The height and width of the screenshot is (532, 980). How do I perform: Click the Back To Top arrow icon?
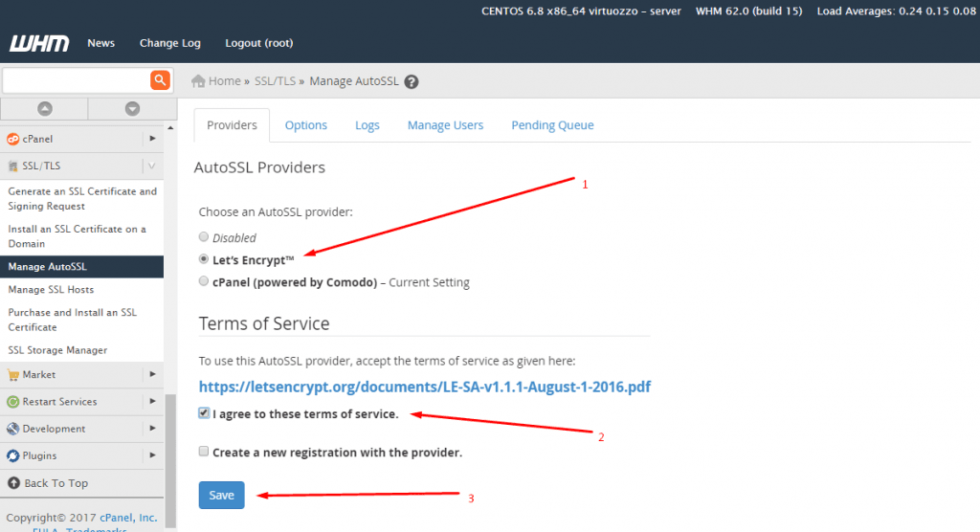13,483
